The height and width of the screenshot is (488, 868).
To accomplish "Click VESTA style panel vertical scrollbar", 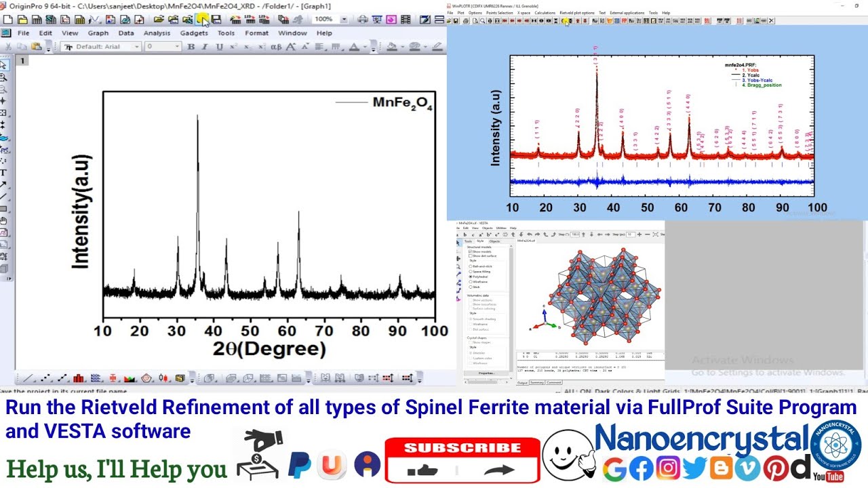I will 511,310.
